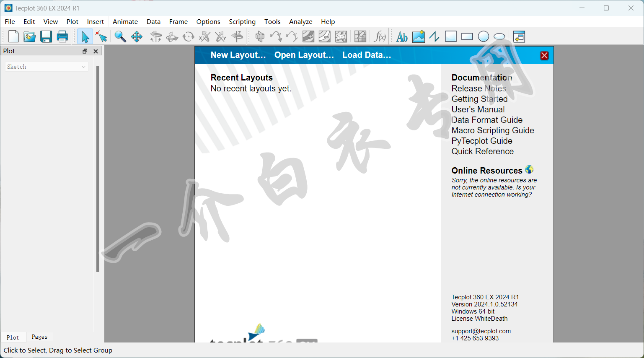
Task: Open the Insert menu
Action: [96, 22]
